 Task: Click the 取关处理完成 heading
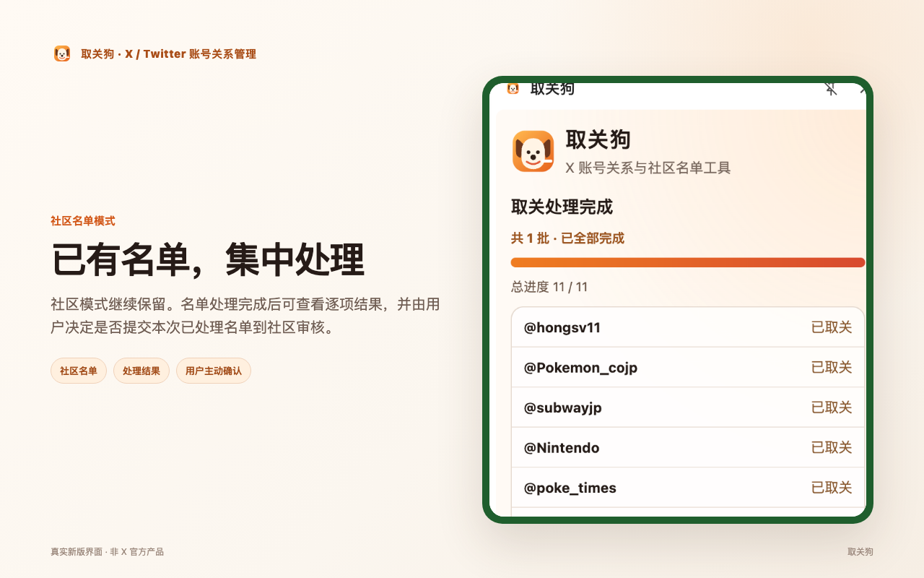click(x=562, y=207)
